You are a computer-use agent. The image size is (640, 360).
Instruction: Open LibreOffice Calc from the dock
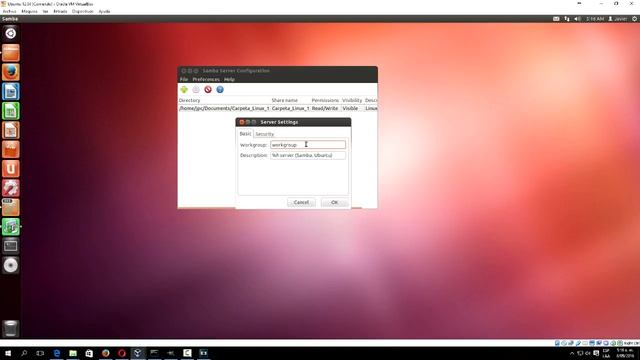tap(11, 111)
